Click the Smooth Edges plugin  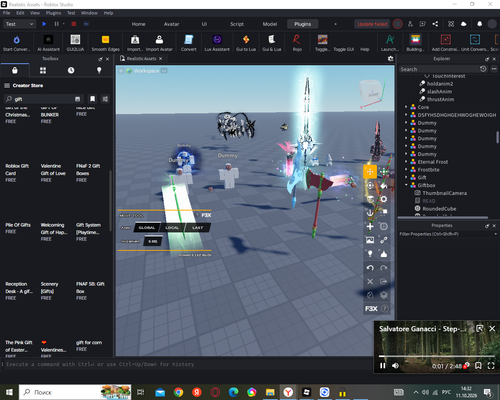[105, 43]
